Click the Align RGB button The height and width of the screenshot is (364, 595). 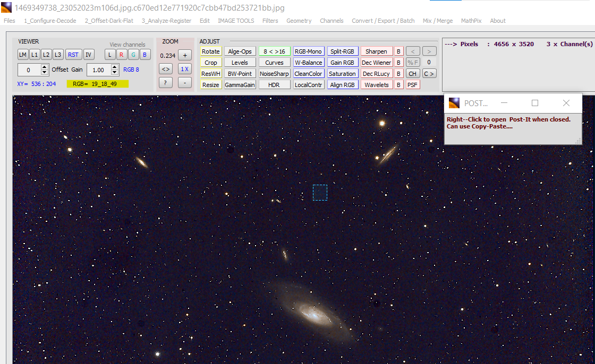pyautogui.click(x=342, y=85)
